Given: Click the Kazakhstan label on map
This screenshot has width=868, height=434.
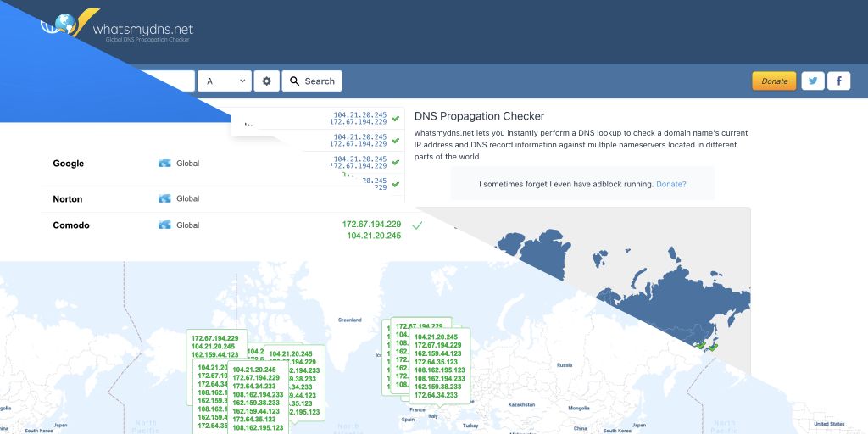Looking at the screenshot, I should [522, 404].
